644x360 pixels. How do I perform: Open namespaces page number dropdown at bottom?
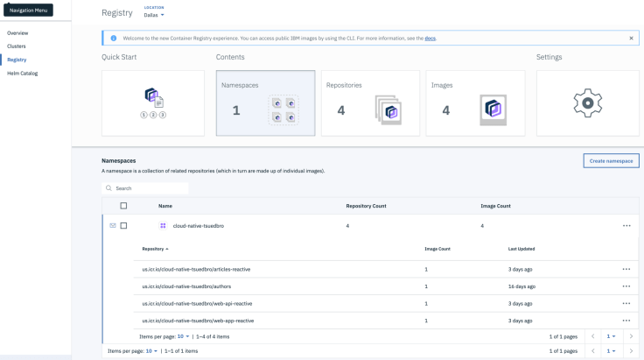point(612,351)
